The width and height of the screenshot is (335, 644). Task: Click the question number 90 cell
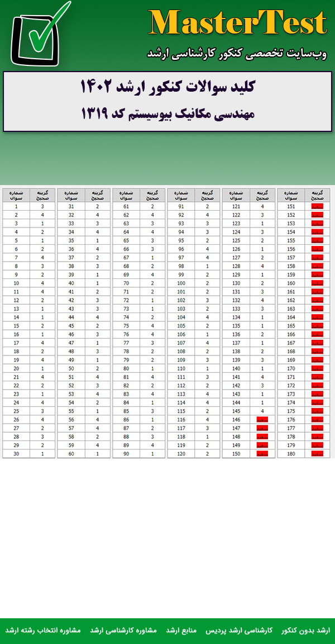[x=126, y=453]
